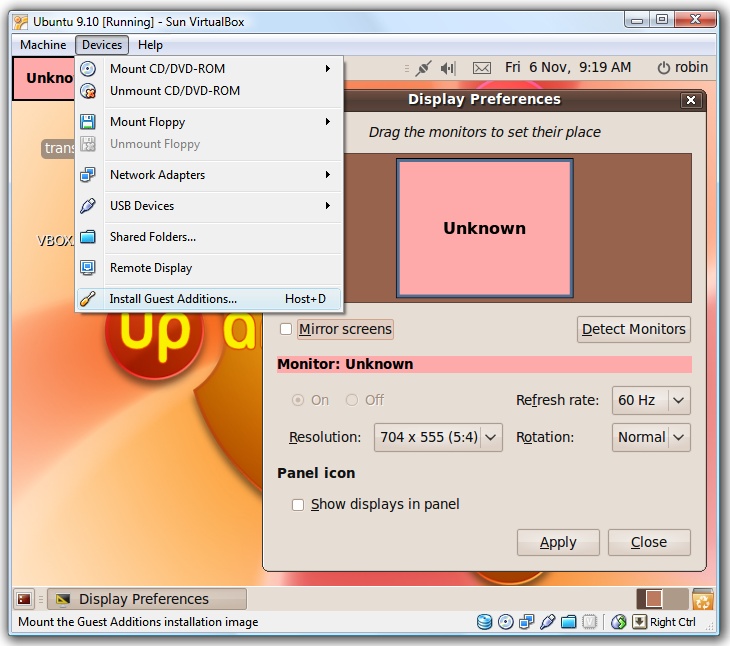Click the Shared Folders folder icon in menu
730x646 pixels.
click(88, 237)
